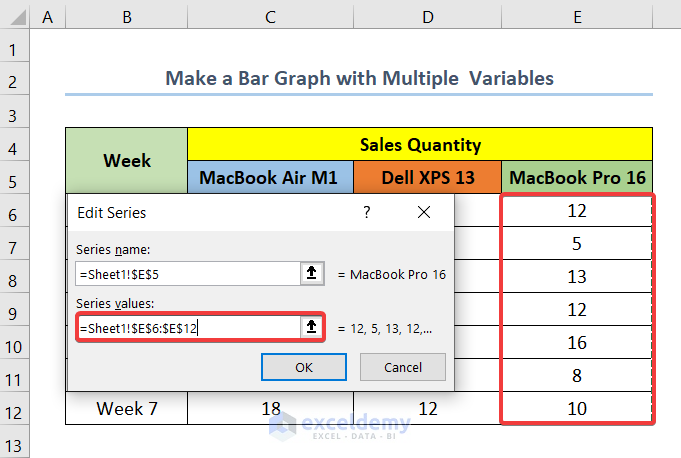Select column D header

427,15
